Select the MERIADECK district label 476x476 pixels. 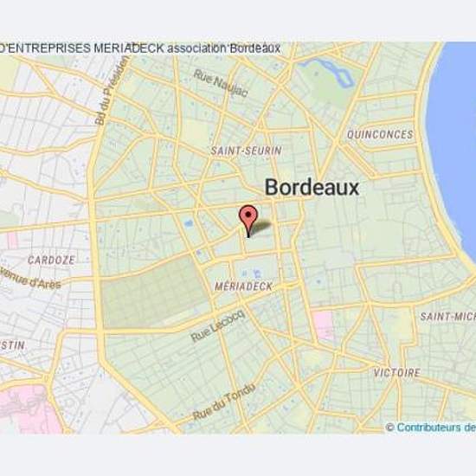point(243,286)
